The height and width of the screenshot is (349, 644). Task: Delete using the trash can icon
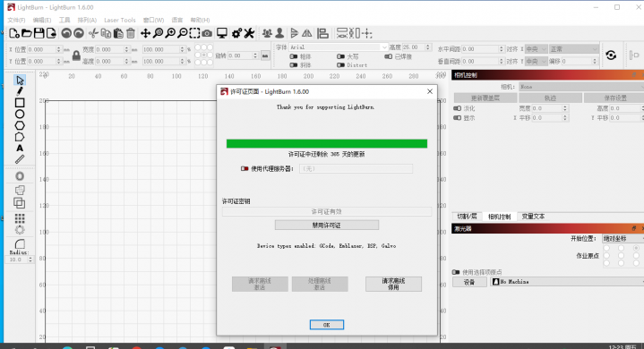131,33
